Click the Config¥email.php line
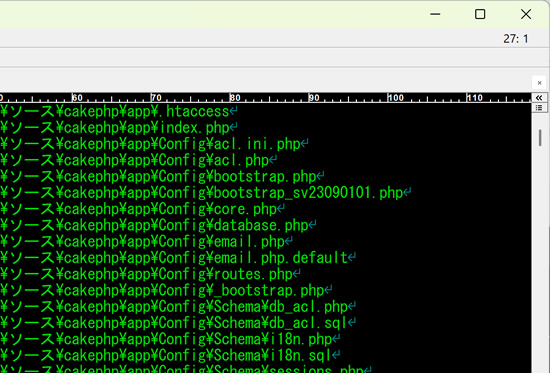 pos(146,241)
